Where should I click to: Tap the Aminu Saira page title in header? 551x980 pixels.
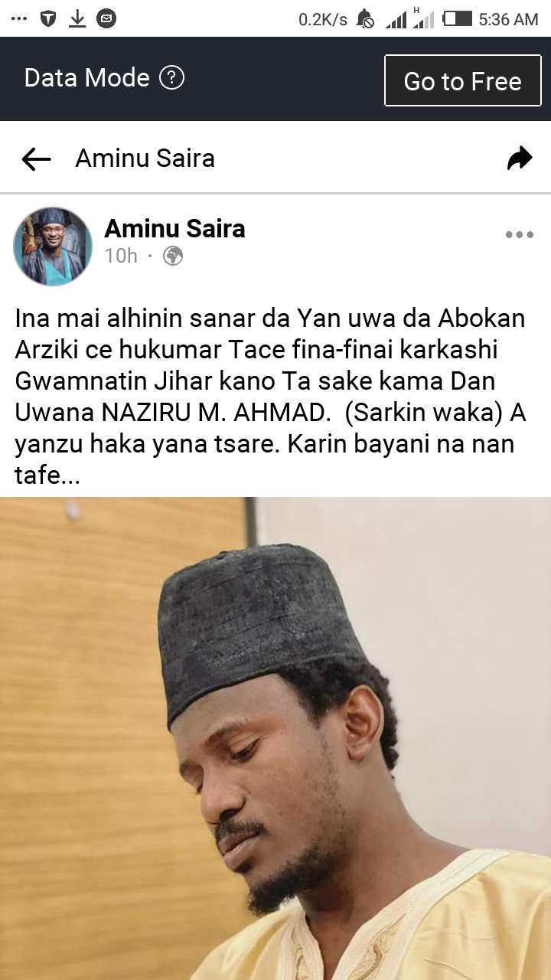pos(145,158)
